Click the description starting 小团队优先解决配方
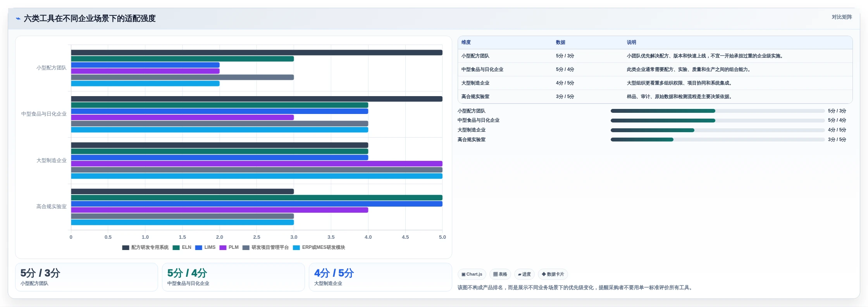 706,56
